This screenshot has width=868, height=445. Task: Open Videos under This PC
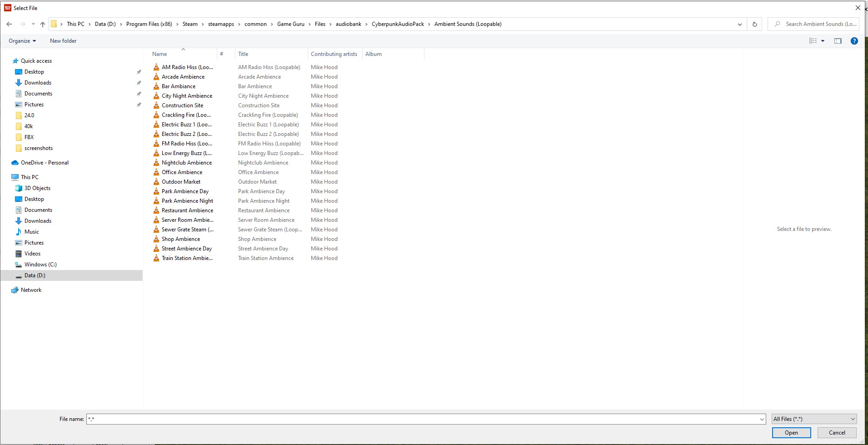pos(32,254)
